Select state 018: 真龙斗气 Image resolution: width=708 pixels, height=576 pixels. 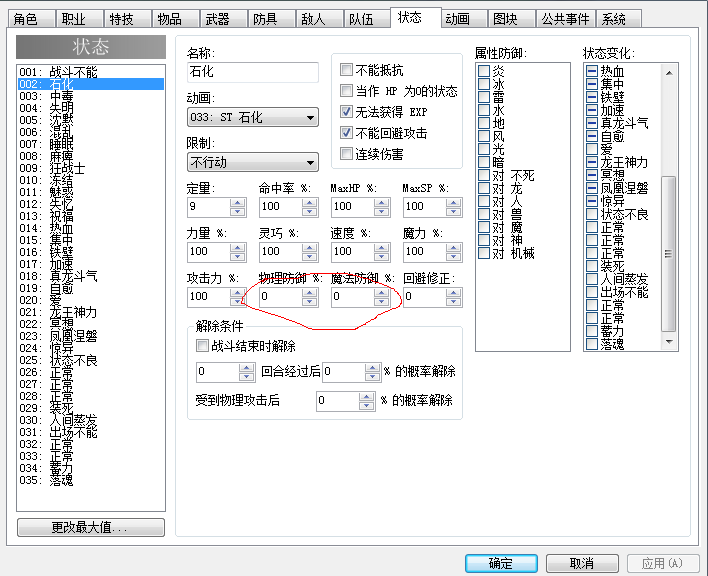point(91,276)
